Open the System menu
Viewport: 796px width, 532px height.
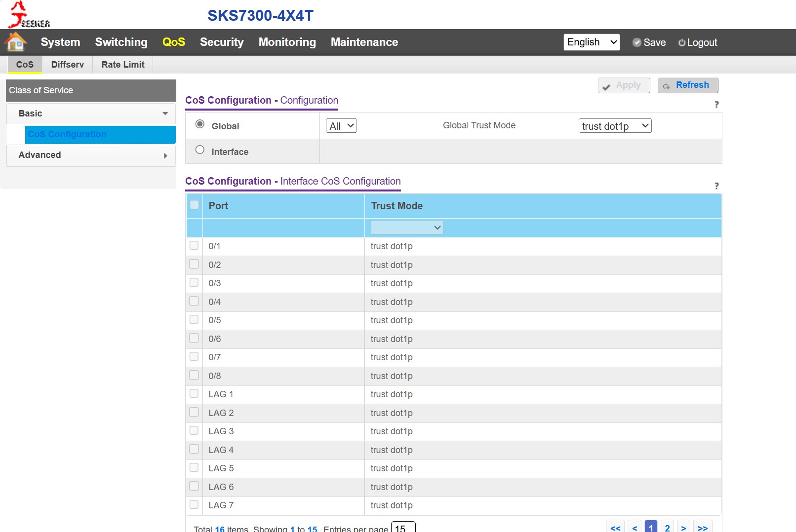(60, 42)
